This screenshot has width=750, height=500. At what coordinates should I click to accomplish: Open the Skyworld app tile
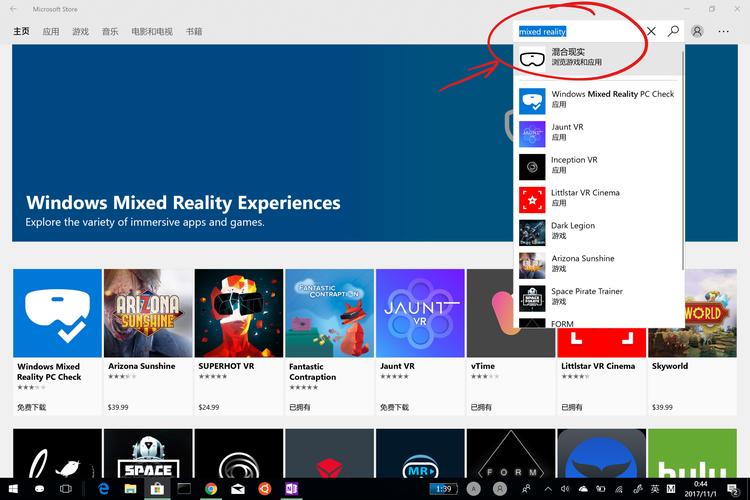pyautogui.click(x=692, y=342)
